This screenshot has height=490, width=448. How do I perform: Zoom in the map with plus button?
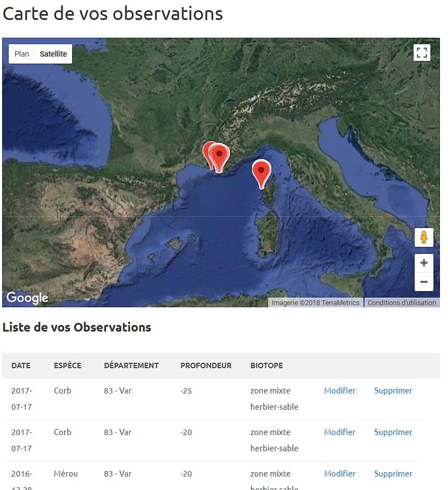(424, 263)
